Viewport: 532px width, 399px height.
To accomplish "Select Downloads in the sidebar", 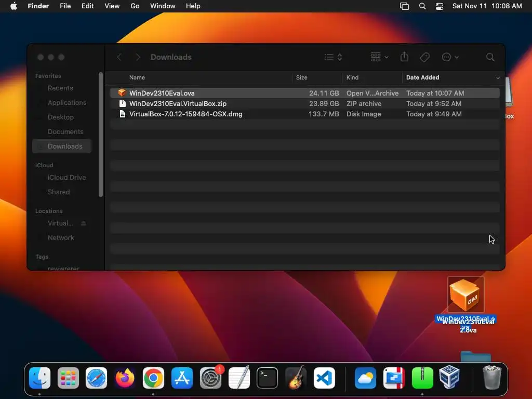I will pos(62,146).
